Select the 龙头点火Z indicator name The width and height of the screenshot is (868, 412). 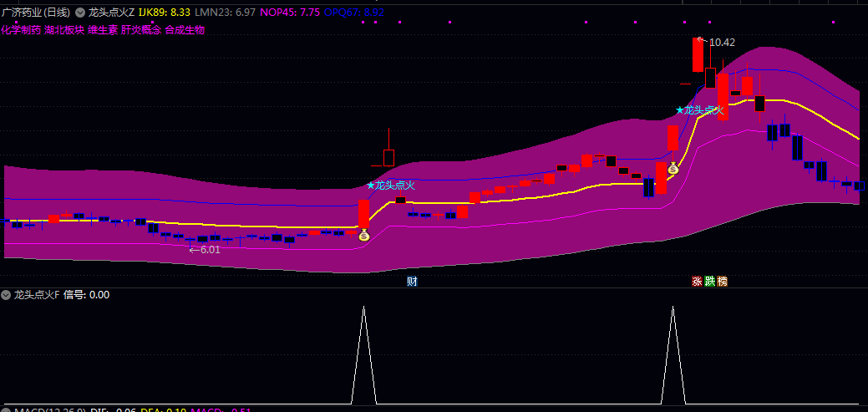(x=111, y=13)
